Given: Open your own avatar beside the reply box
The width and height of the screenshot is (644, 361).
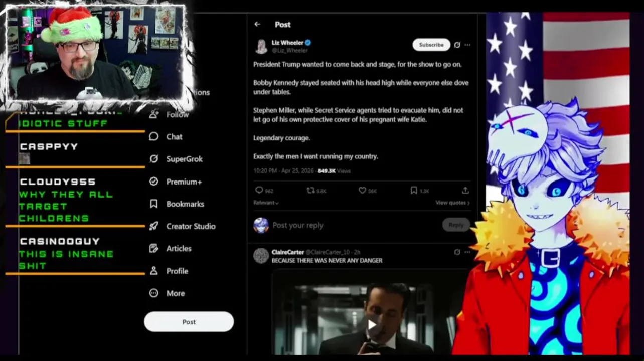Looking at the screenshot, I should coord(261,225).
